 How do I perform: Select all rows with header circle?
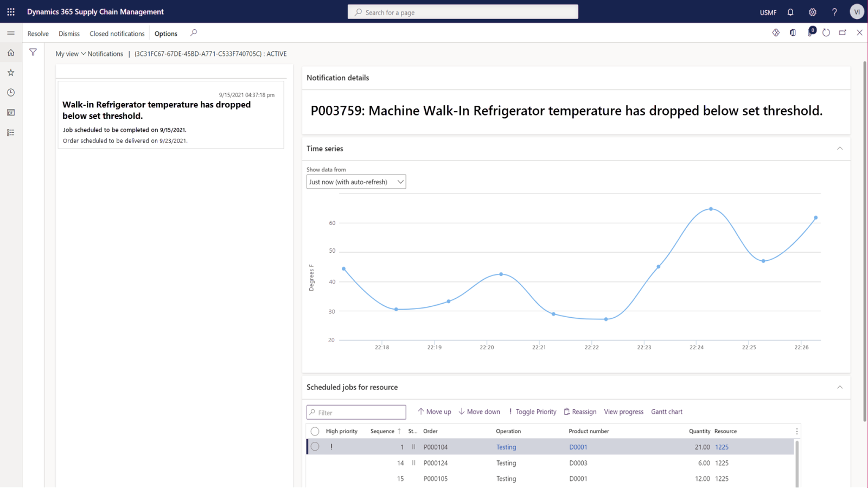pos(315,431)
